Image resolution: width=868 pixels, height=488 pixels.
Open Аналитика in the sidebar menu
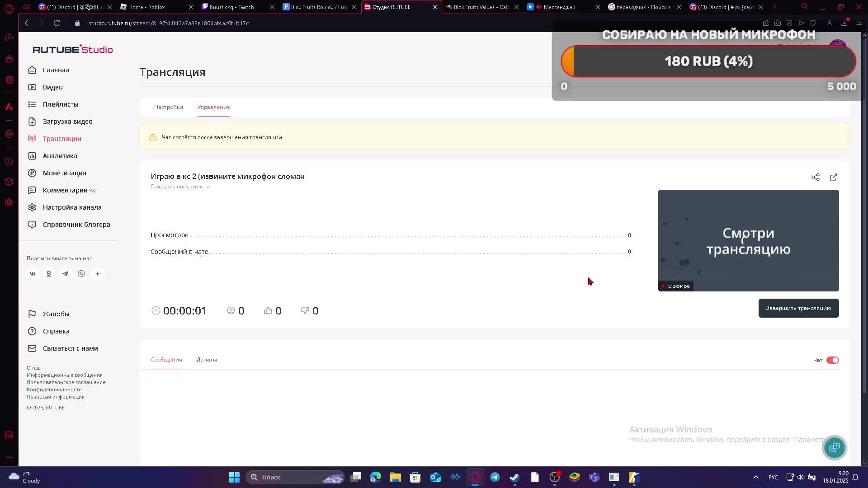(x=60, y=156)
